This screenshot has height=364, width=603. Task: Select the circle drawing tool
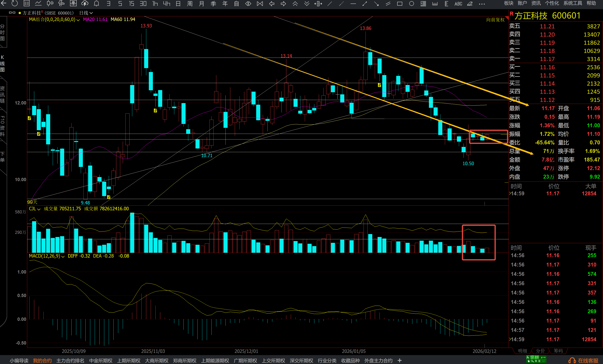click(x=412, y=4)
